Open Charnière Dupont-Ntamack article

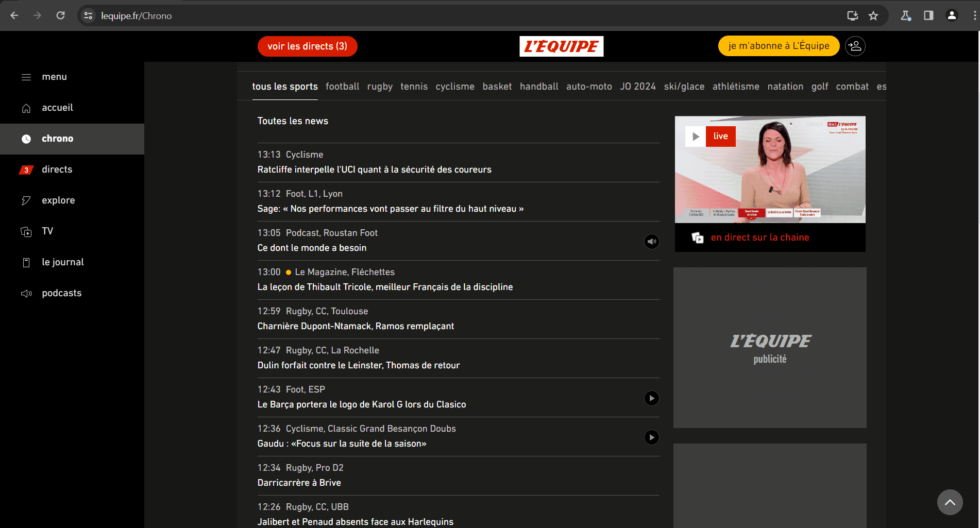pyautogui.click(x=356, y=326)
